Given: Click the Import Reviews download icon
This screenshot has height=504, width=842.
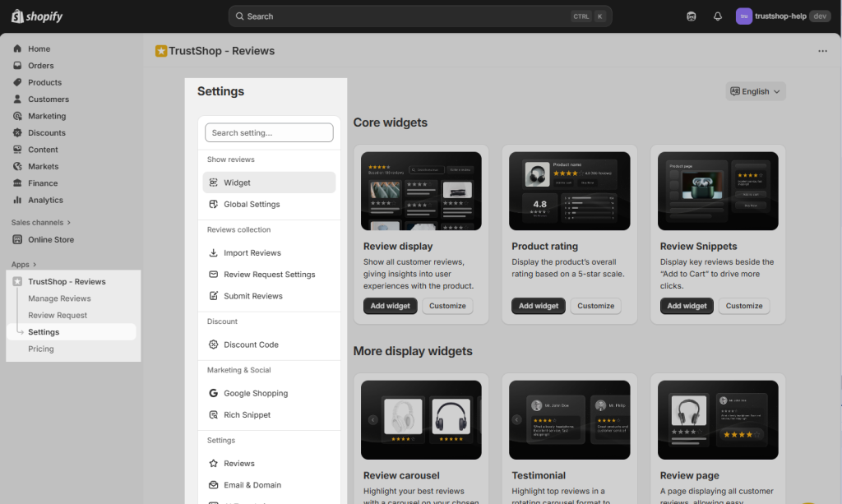Looking at the screenshot, I should (214, 253).
